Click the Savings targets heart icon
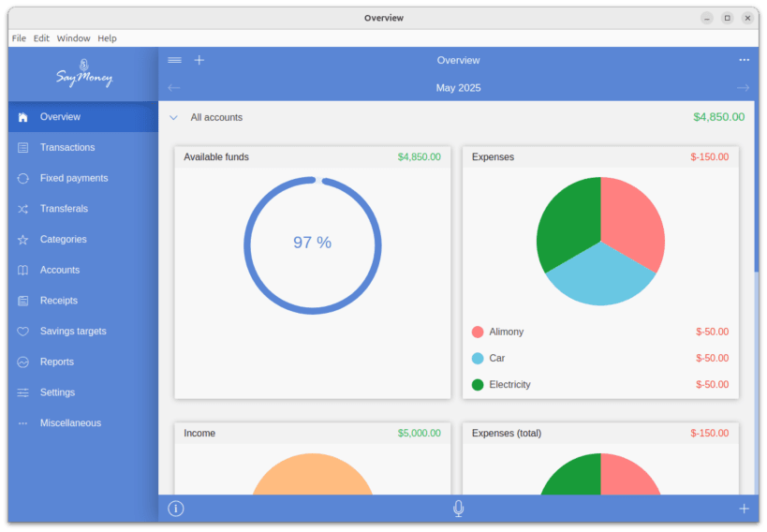767x532 pixels. point(22,332)
